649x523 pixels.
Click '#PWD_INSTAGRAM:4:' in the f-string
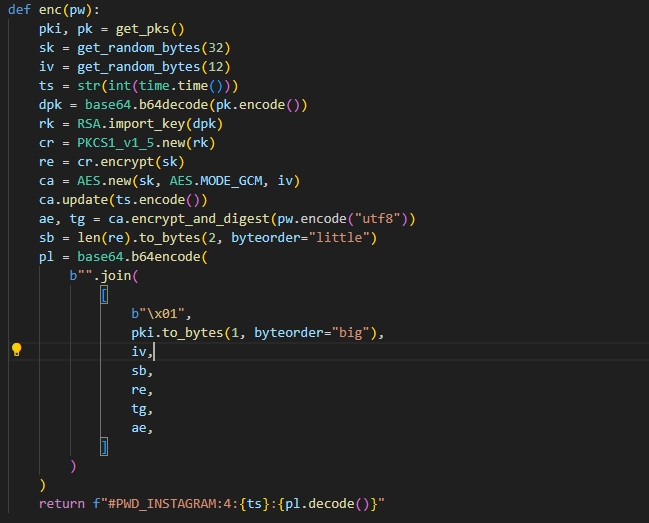pos(173,504)
